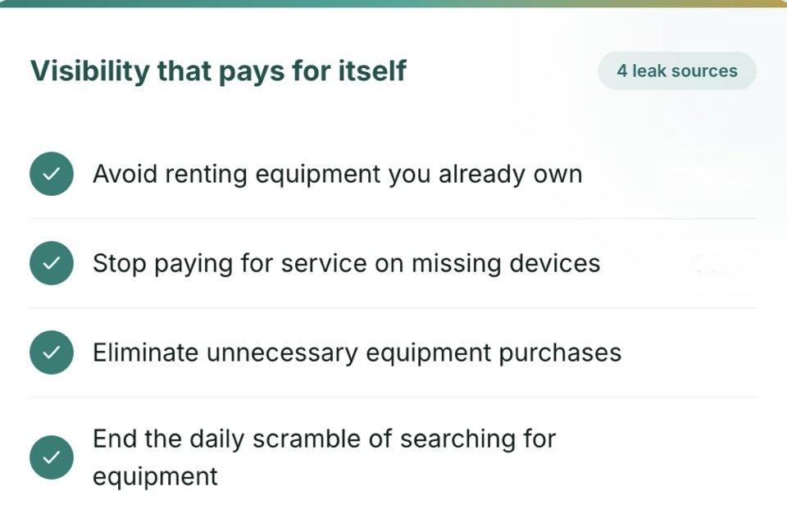Viewport: 787px width, 532px height.
Task: Select "Avoid renting equipment you already own" text
Action: [x=337, y=175]
